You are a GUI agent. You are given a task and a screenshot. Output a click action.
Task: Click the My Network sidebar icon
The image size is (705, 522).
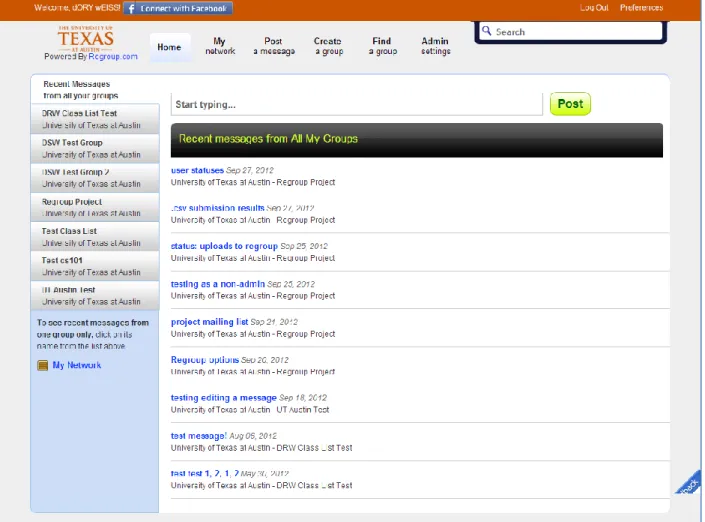point(43,365)
